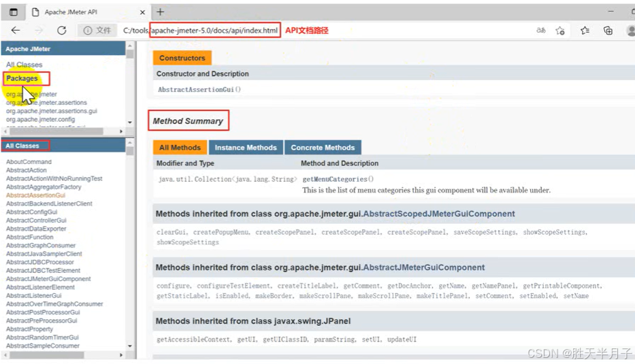Open AbstractOverTimeGraphConsumer class
This screenshot has width=635, height=364.
pos(54,304)
